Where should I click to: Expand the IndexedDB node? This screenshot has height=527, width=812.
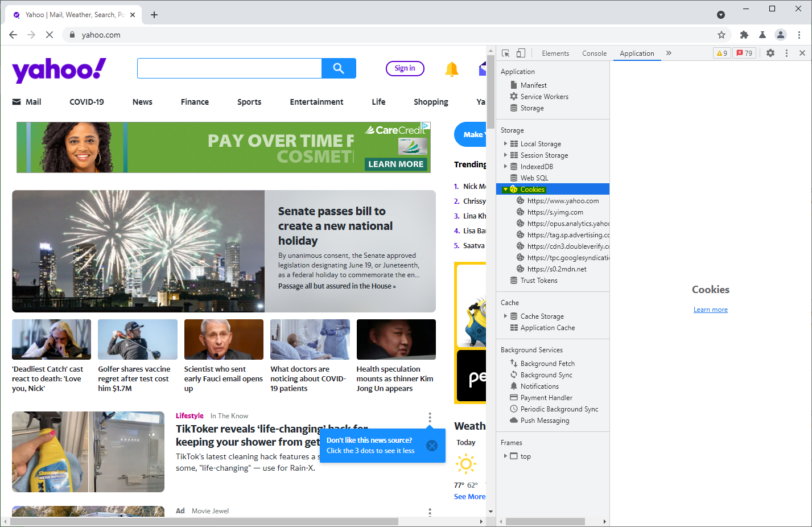[505, 166]
